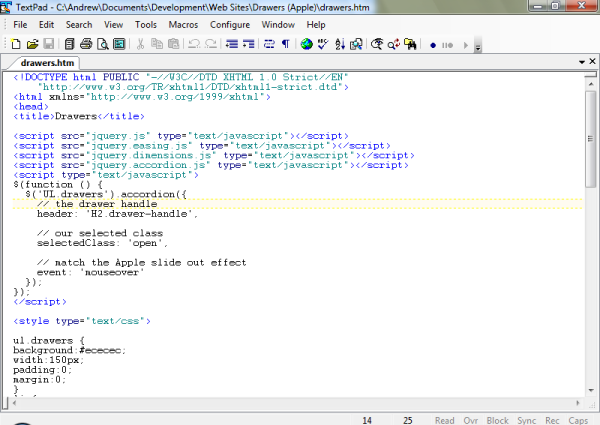Click the vertical scrollbar up arrow
Image resolution: width=600 pixels, height=425 pixels.
pos(591,83)
